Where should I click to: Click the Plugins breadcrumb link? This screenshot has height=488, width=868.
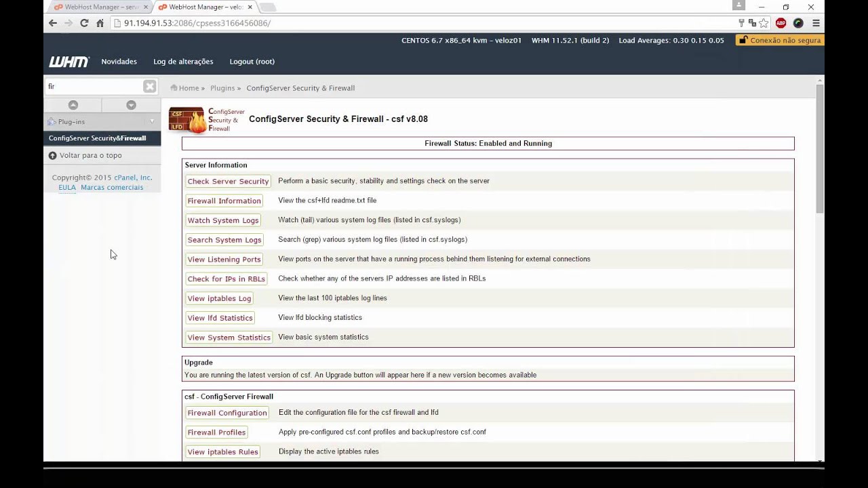(x=222, y=88)
